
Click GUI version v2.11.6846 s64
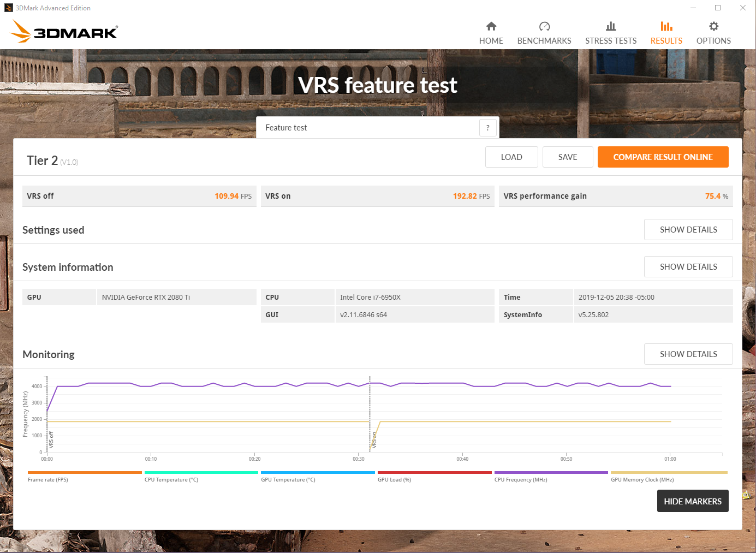[364, 315]
